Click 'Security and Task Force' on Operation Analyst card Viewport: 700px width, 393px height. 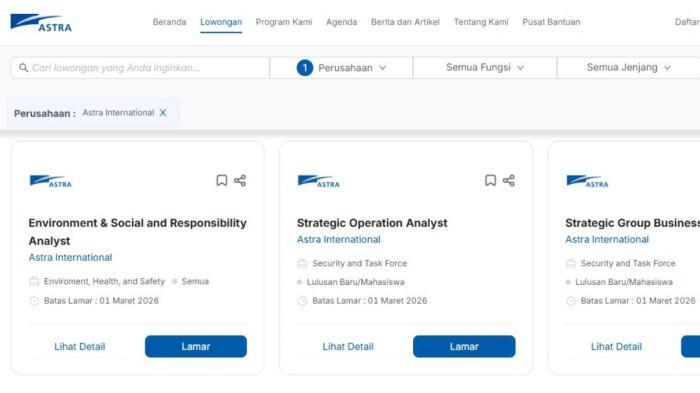tap(360, 263)
